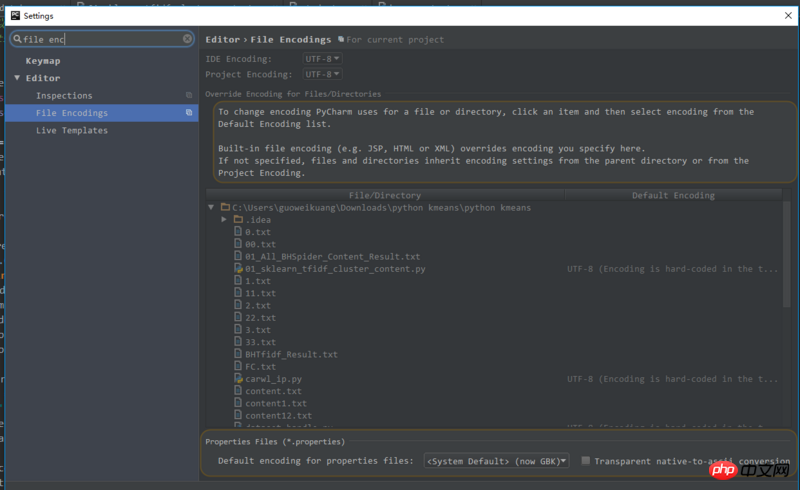
Task: Select Live Templates in settings tree
Action: [x=72, y=130]
